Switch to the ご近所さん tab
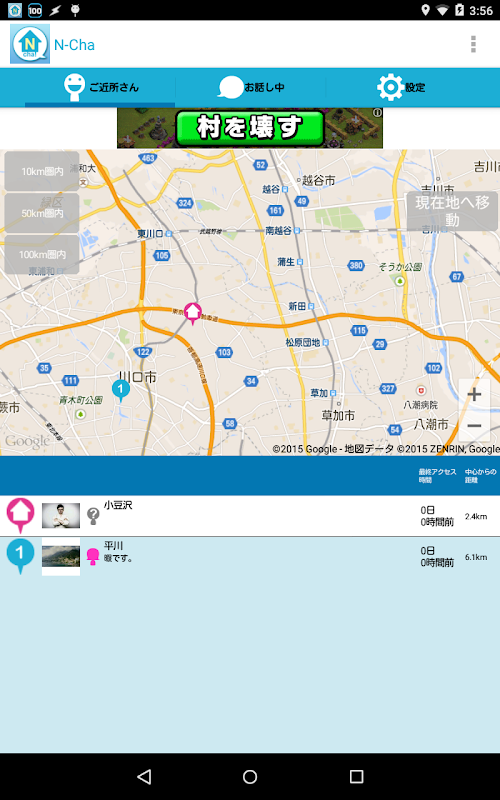This screenshot has height=800, width=500. 100,87
